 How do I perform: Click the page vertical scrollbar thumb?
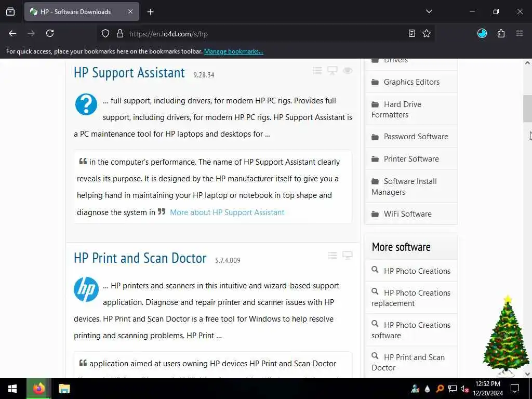(527, 108)
